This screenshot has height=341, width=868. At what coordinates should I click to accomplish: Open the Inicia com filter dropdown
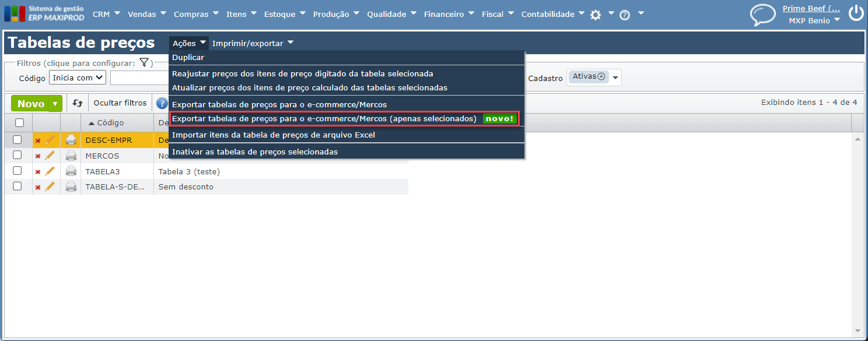(78, 78)
